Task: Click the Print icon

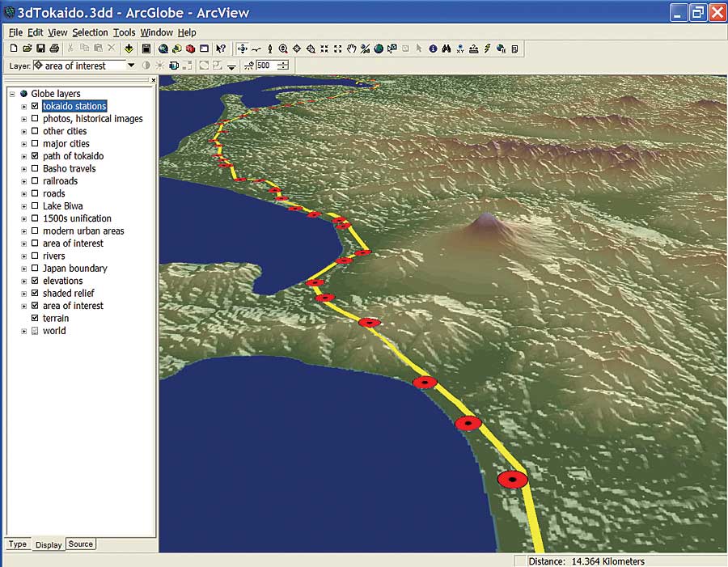Action: pos(54,49)
